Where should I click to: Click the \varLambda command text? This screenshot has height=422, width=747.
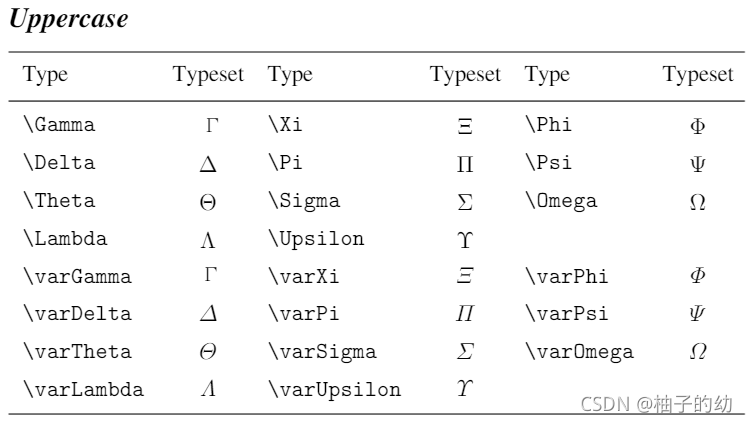pos(83,390)
